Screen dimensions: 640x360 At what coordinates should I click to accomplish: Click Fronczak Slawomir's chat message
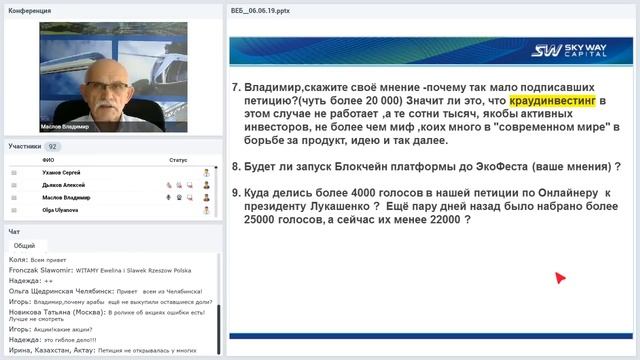tap(100, 270)
